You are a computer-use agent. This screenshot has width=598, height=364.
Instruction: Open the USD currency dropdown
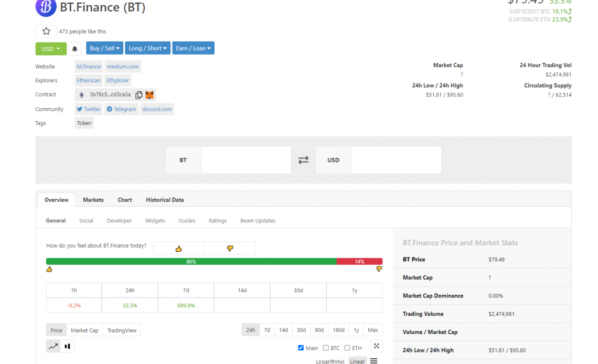[51, 49]
